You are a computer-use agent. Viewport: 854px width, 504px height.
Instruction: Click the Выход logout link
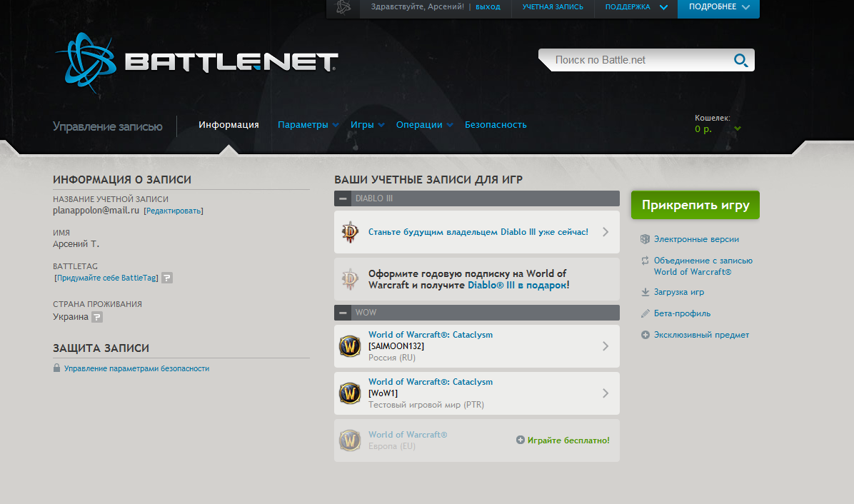[488, 7]
